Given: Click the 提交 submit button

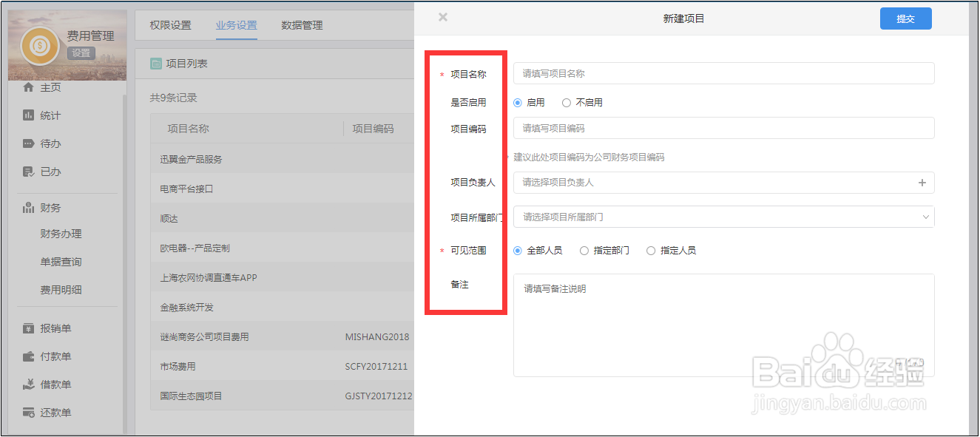Looking at the screenshot, I should point(905,18).
